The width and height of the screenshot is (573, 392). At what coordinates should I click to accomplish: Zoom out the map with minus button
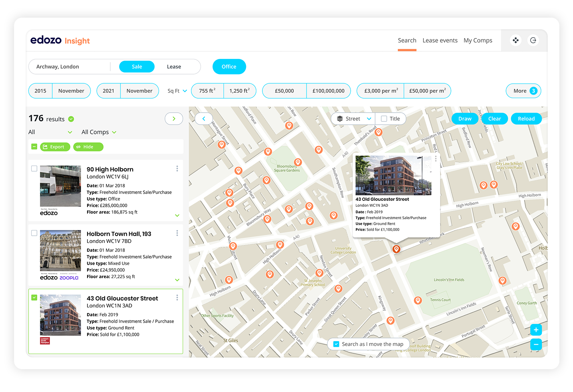pos(536,344)
